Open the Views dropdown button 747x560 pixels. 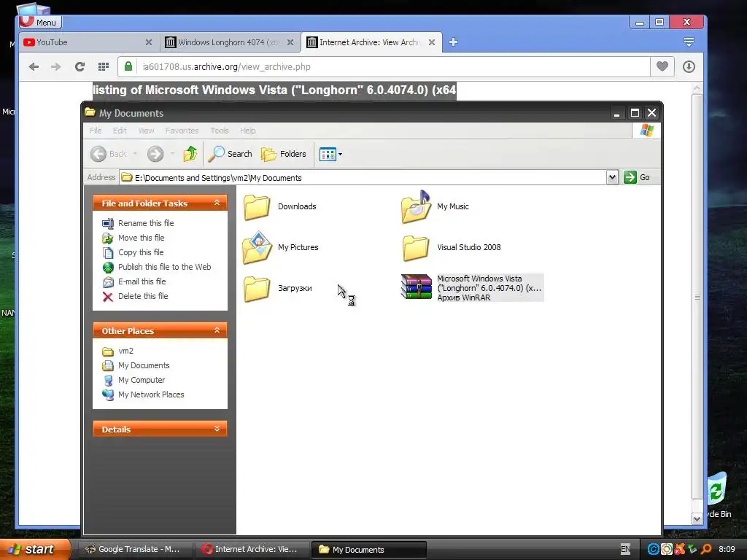[x=330, y=155]
